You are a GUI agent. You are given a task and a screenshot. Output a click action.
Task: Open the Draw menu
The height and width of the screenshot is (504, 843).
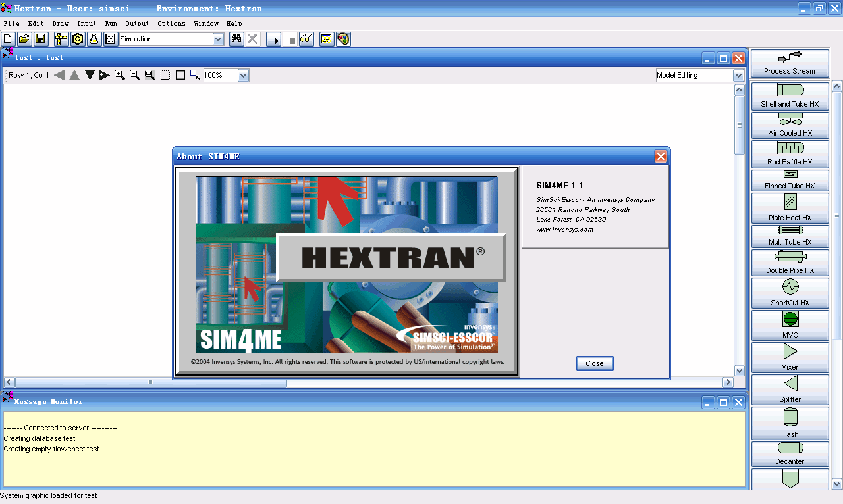pyautogui.click(x=61, y=24)
